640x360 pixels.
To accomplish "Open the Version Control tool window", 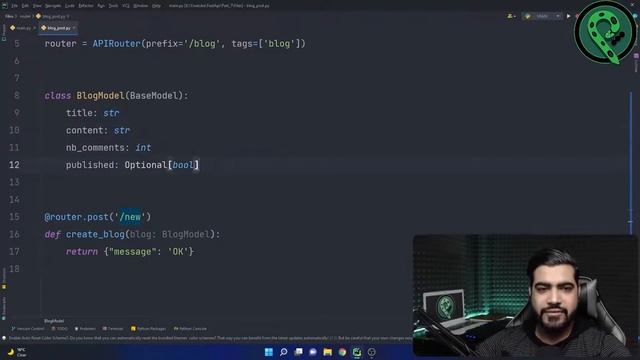I will 28,329.
